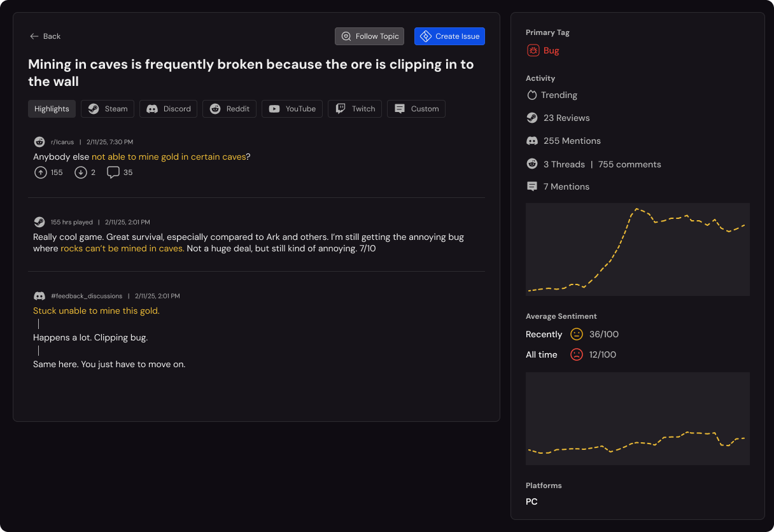The height and width of the screenshot is (532, 774).
Task: Click the '755 comments' text
Action: pyautogui.click(x=630, y=164)
